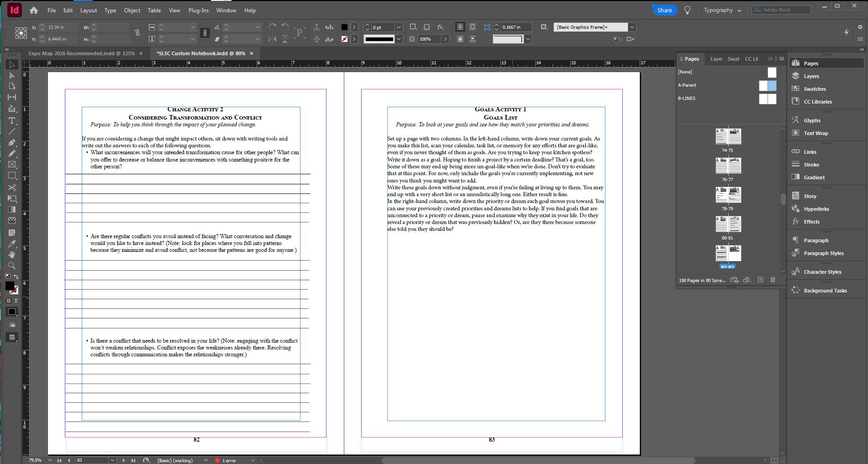Select the Pen tool in toolbar

12,143
